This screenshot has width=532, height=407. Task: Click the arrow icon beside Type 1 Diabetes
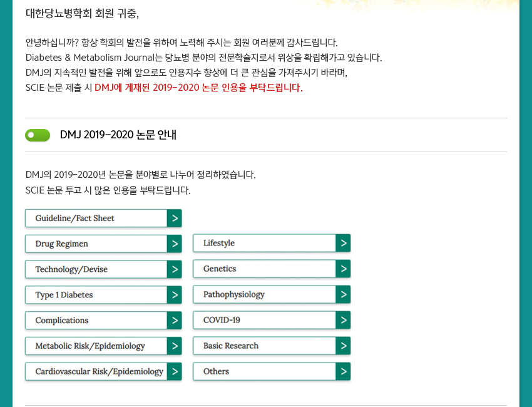pyautogui.click(x=175, y=295)
